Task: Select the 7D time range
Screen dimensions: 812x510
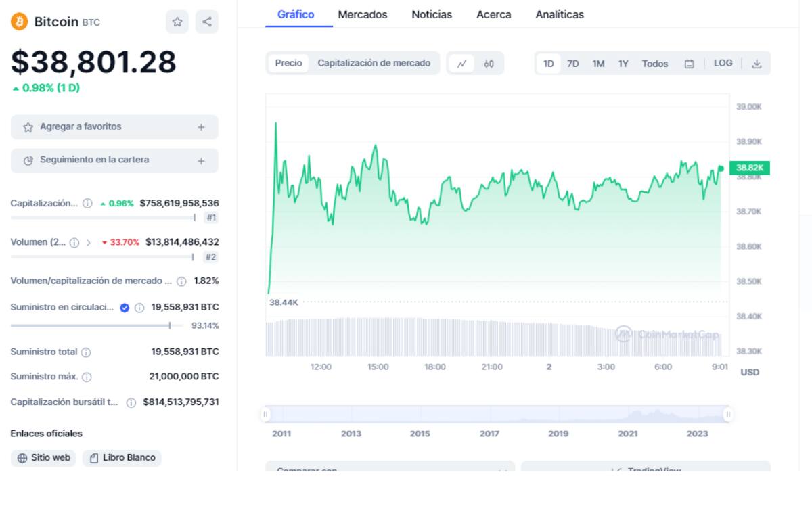Action: click(572, 64)
